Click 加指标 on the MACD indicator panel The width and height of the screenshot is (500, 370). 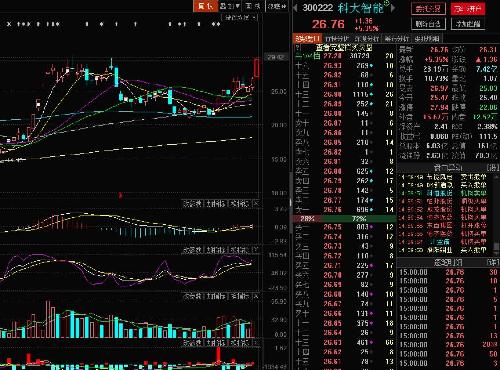(x=215, y=203)
